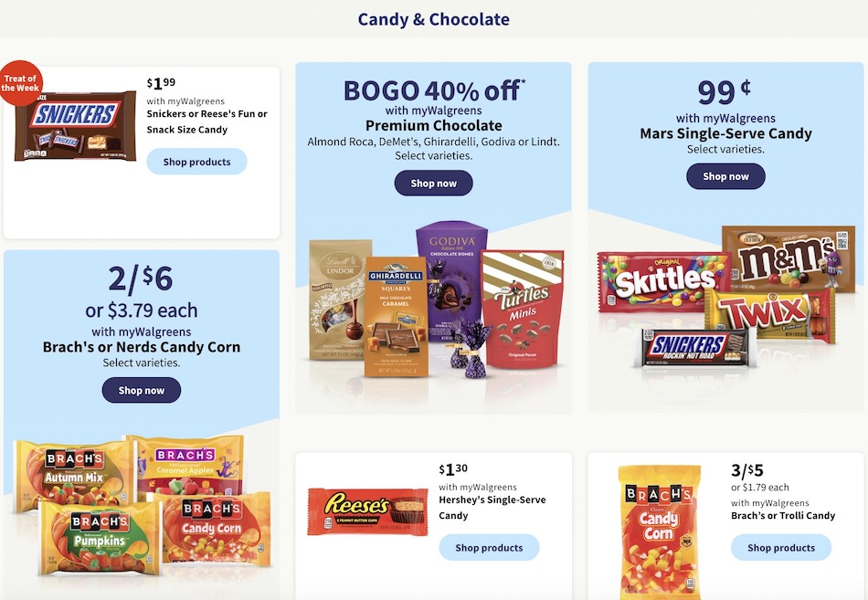Screen dimensions: 868x600
Task: Click the Twix candy bar image
Action: click(769, 312)
